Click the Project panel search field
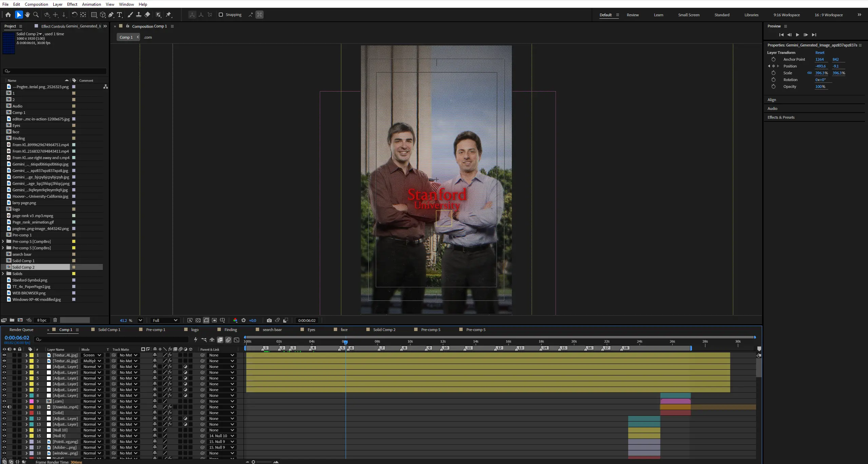Screen dimensions: 868x464 point(55,71)
